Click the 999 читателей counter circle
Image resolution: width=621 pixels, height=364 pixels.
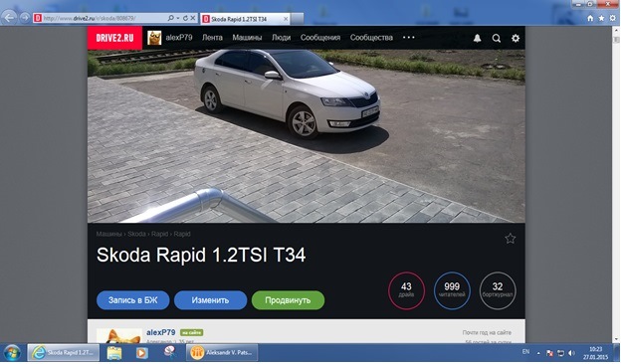click(x=452, y=290)
